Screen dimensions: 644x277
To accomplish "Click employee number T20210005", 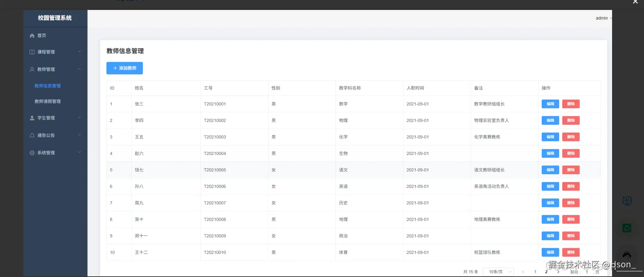I will [215, 170].
